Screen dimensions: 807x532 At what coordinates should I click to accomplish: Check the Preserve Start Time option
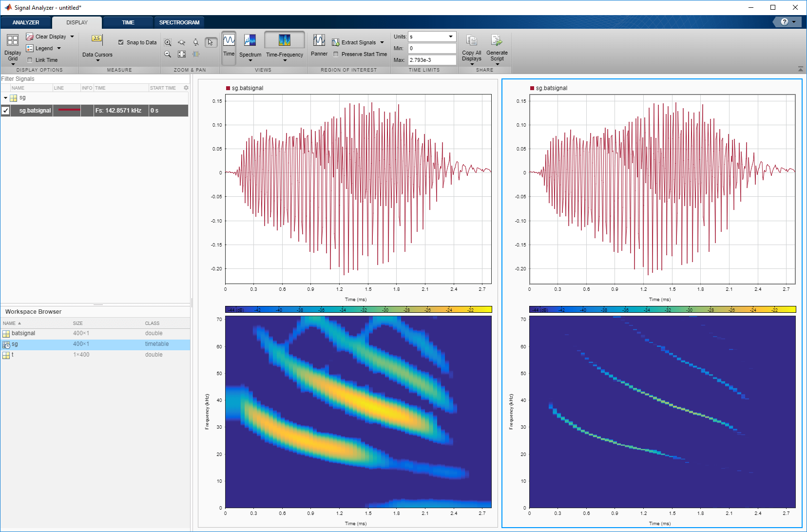pos(336,54)
